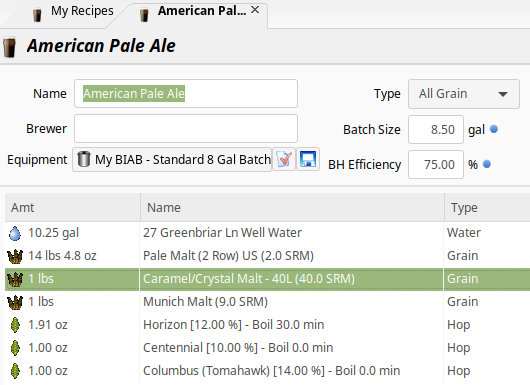
Task: Edit the Batch Size value 8.50
Action: coord(436,129)
